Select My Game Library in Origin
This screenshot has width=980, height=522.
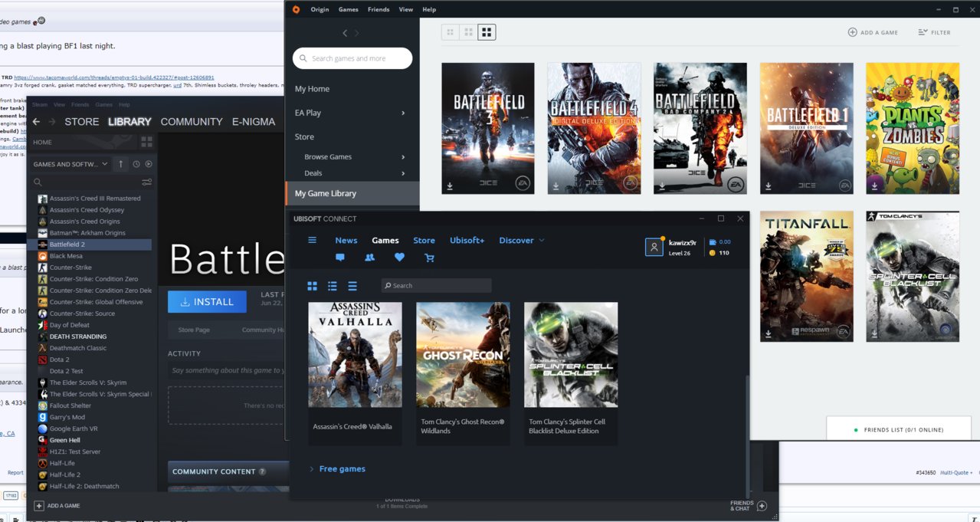click(352, 193)
